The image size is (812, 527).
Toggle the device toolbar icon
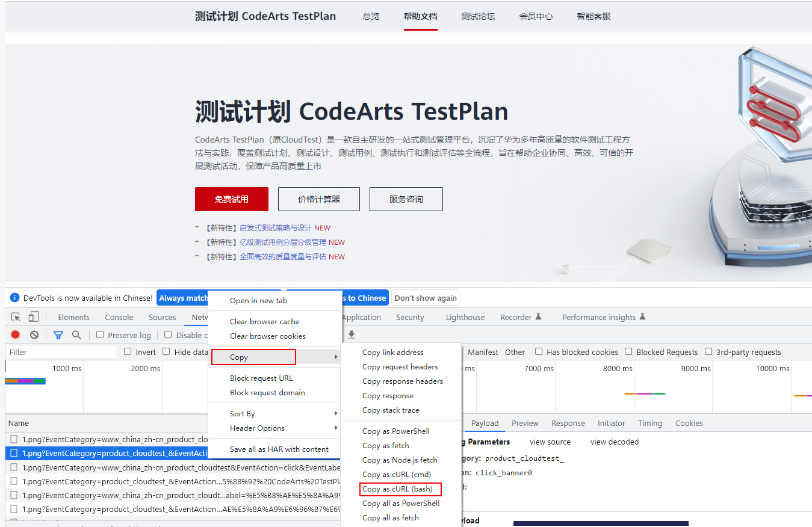pyautogui.click(x=33, y=316)
